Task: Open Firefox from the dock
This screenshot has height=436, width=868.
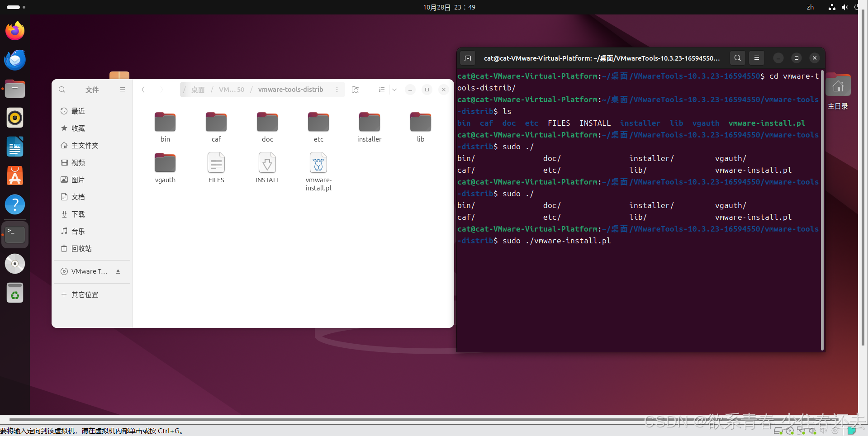Action: tap(14, 30)
